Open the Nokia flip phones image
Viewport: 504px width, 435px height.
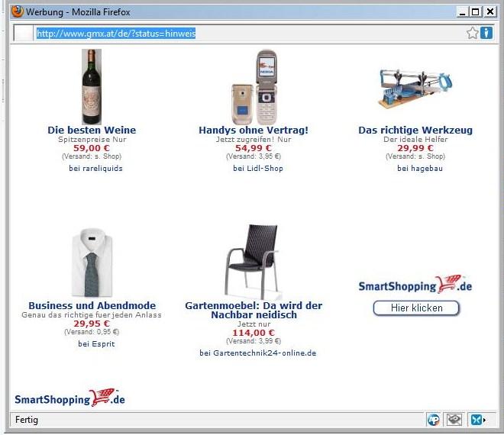tap(254, 87)
